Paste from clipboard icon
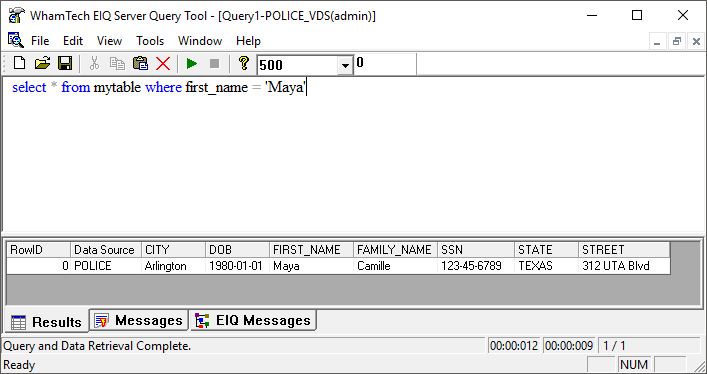The image size is (707, 374). [x=140, y=64]
